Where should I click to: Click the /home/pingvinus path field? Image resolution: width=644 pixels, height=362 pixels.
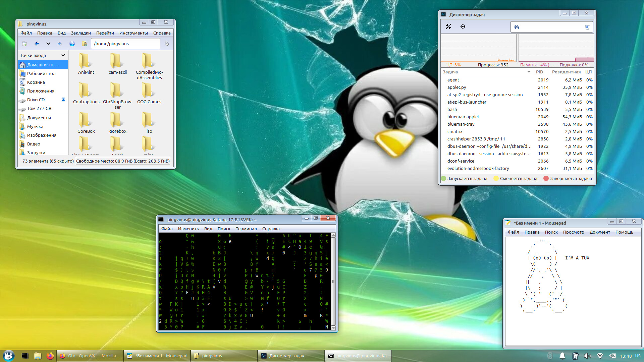click(125, 44)
